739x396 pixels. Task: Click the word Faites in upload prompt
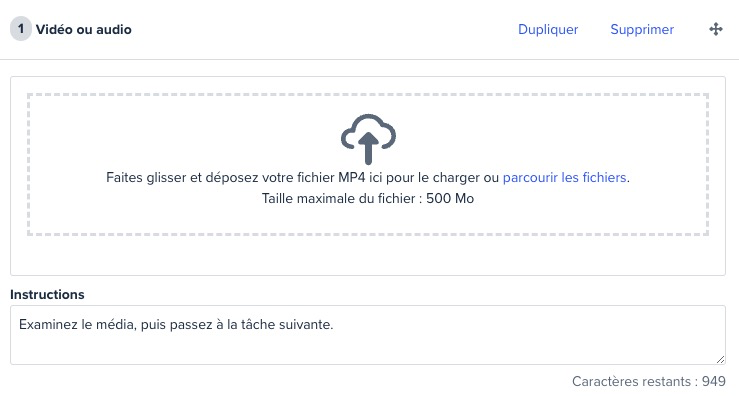(x=124, y=177)
